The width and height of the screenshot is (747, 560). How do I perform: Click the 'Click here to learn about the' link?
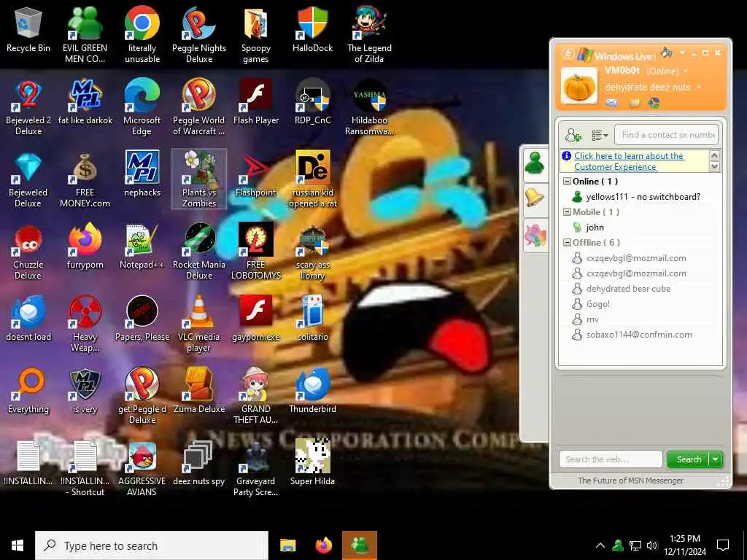click(x=628, y=156)
